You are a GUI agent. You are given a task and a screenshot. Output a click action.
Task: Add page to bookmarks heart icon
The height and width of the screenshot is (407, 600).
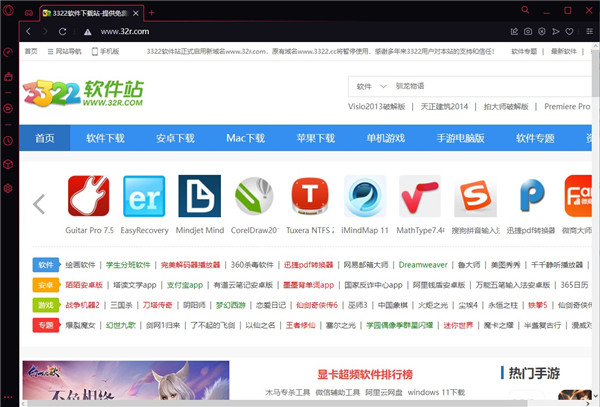(x=569, y=31)
